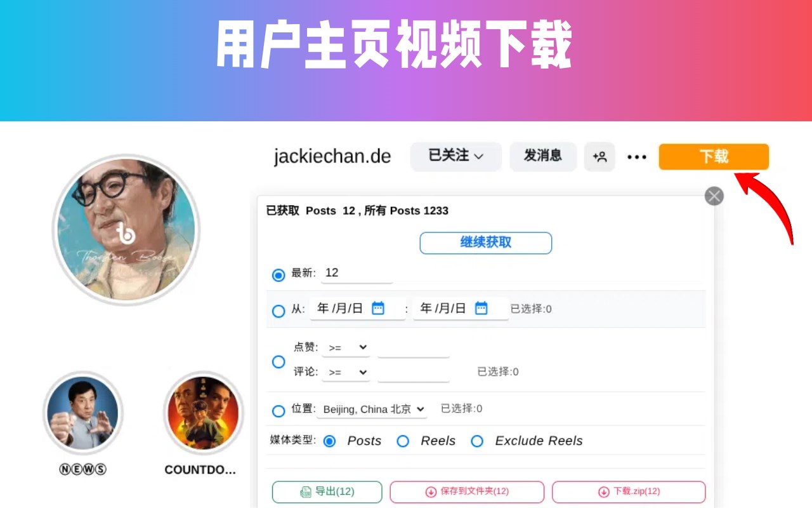Select the 最新 latest radio button
Viewport: 812px width, 508px height.
point(278,275)
